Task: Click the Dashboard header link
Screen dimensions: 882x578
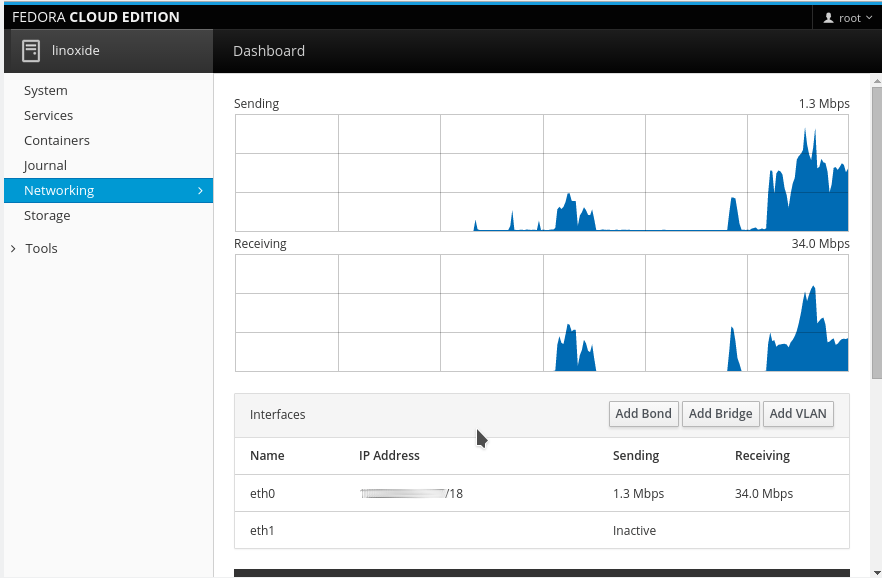Action: pos(269,51)
